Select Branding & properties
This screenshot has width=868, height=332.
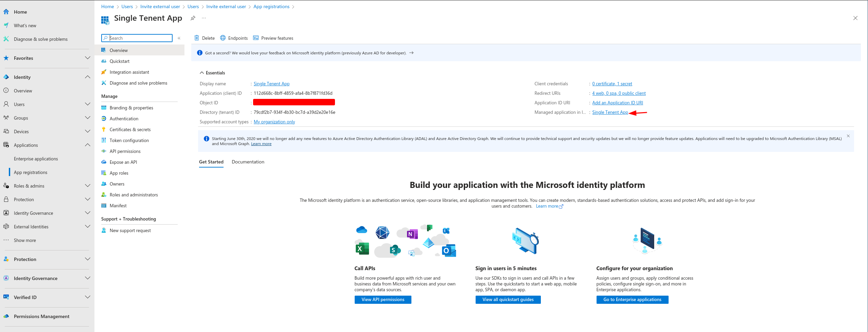pos(131,107)
